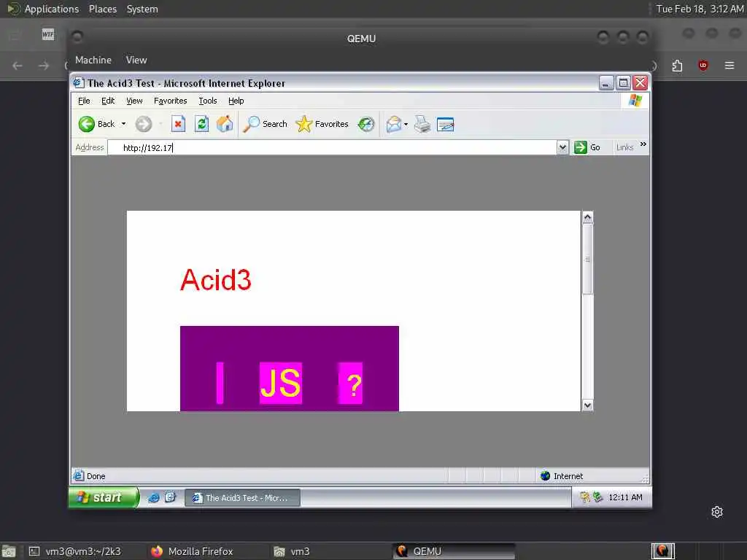The width and height of the screenshot is (747, 560).
Task: Expand the Mail button dropdown arrow
Action: coord(406,124)
